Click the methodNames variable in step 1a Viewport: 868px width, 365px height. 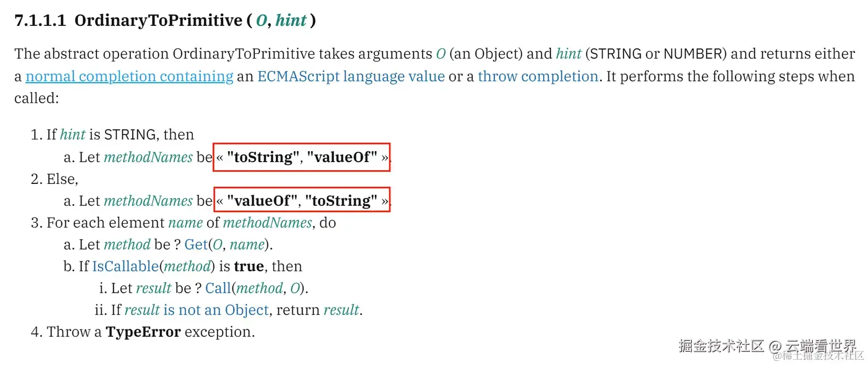click(148, 157)
